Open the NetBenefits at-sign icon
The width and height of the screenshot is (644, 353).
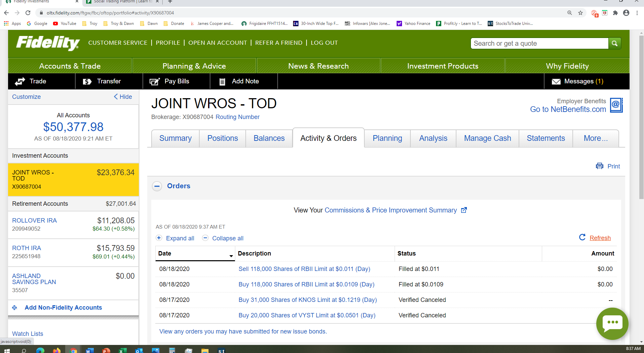[616, 105]
